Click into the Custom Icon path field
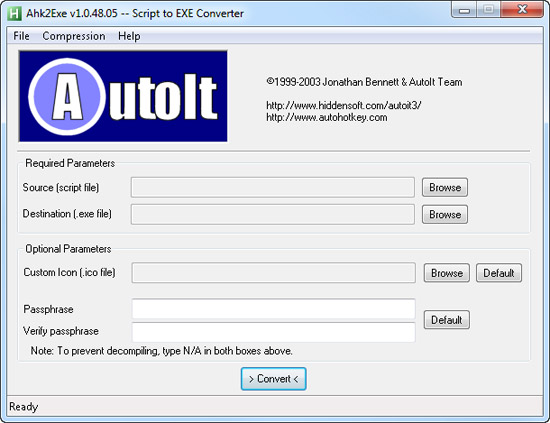550x423 pixels. pyautogui.click(x=274, y=273)
